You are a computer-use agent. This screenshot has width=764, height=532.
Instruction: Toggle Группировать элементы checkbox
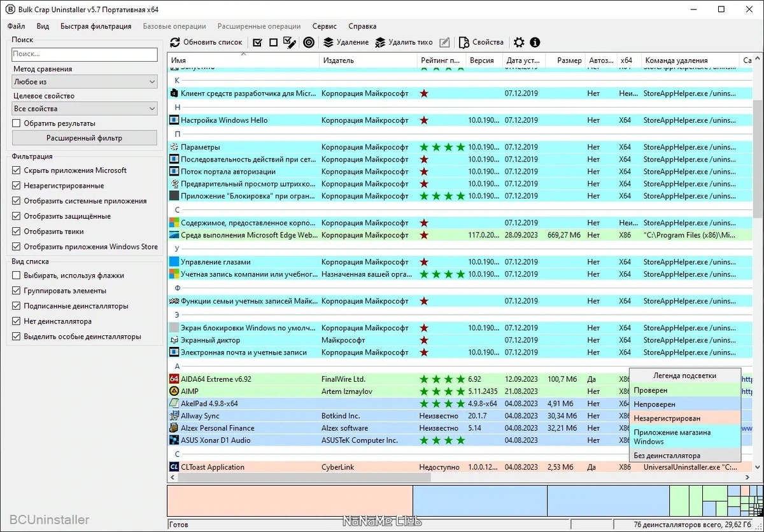click(x=17, y=291)
